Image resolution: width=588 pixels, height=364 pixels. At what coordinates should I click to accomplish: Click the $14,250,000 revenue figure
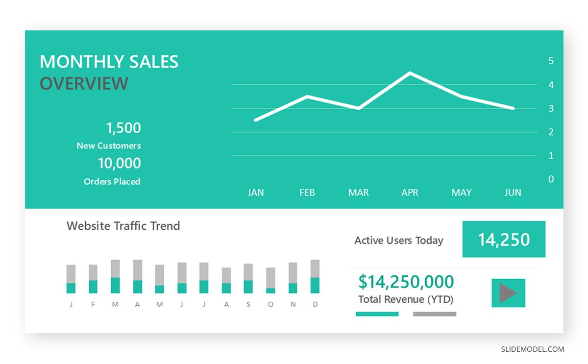(x=406, y=282)
